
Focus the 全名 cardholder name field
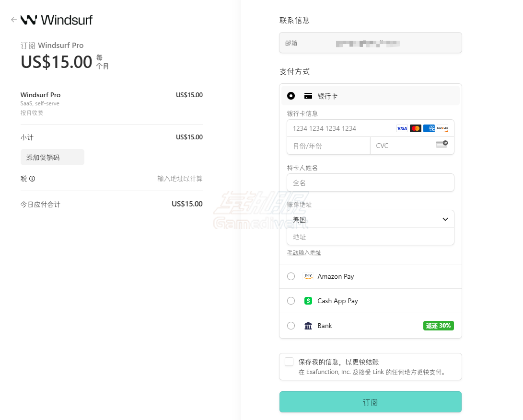370,182
